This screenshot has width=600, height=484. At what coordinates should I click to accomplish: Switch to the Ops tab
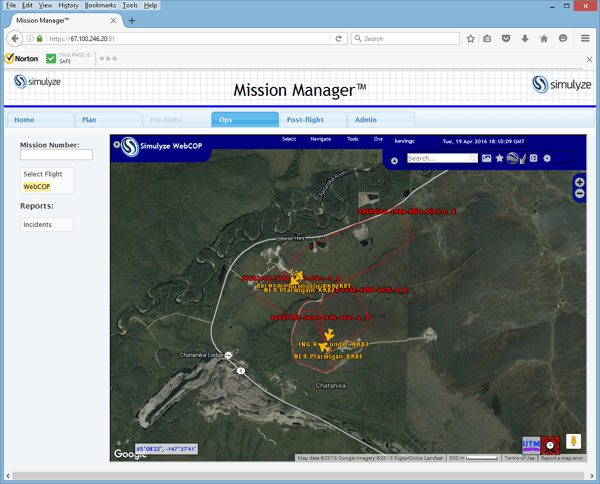click(x=245, y=120)
